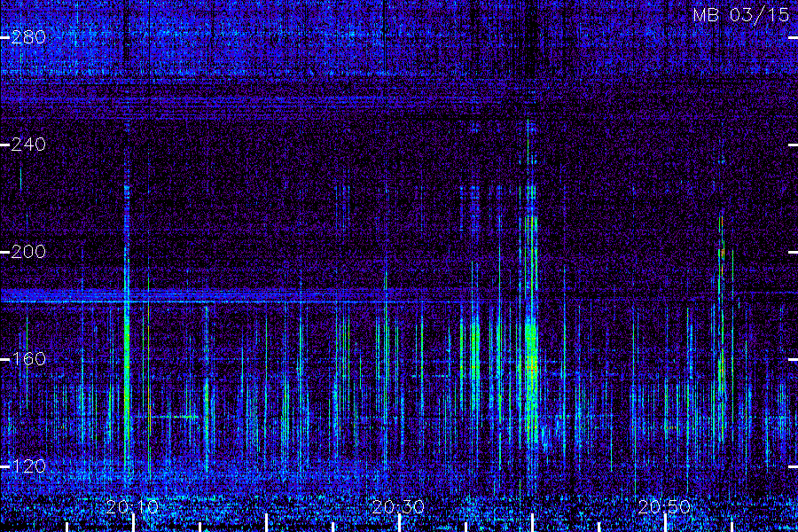Click the 120 frequency axis label
The image size is (798, 532).
click(x=28, y=466)
